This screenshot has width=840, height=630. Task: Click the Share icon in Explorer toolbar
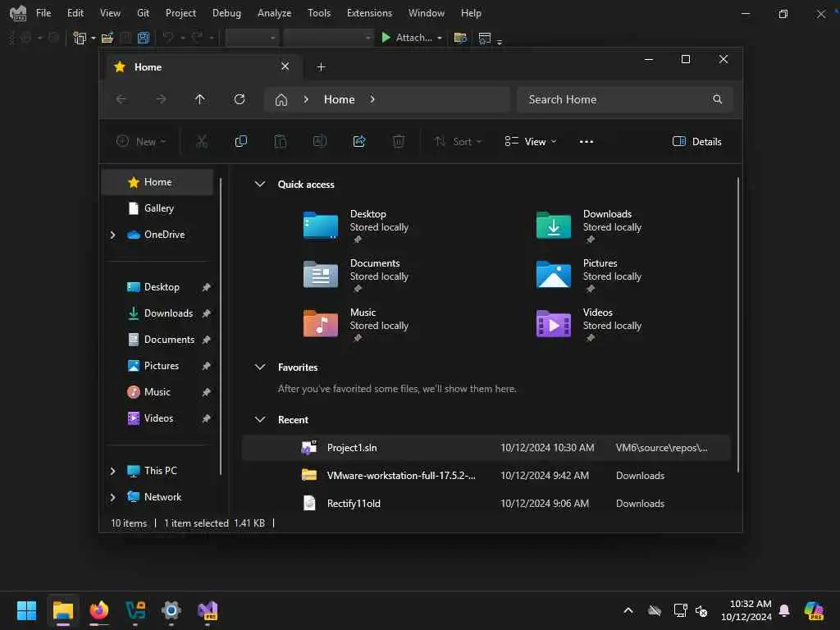point(359,141)
